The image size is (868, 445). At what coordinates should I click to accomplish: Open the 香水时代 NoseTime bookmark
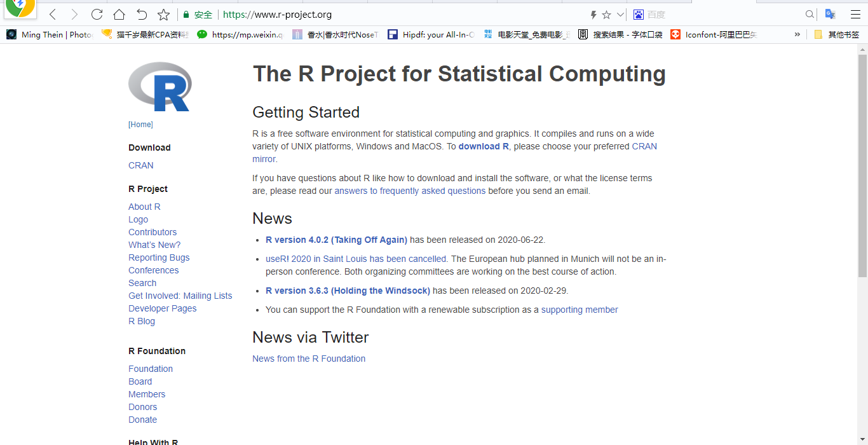coord(336,34)
